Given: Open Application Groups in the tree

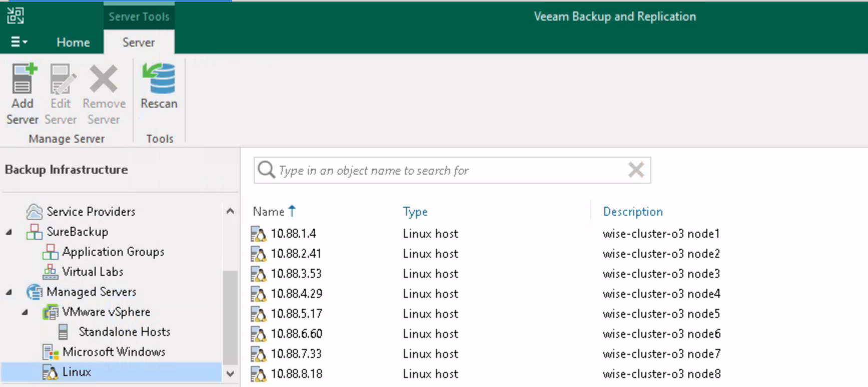Looking at the screenshot, I should 113,252.
